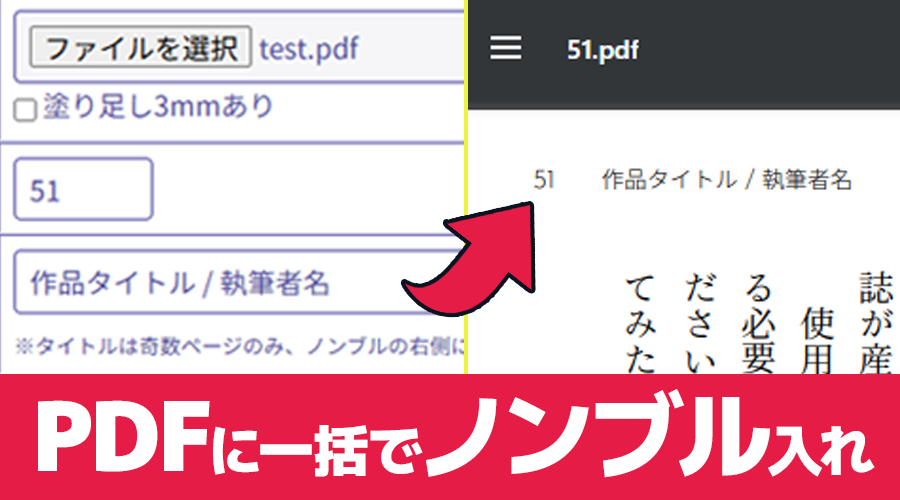This screenshot has width=900, height=500.
Task: Click the 51.pdf document title
Action: tap(602, 49)
